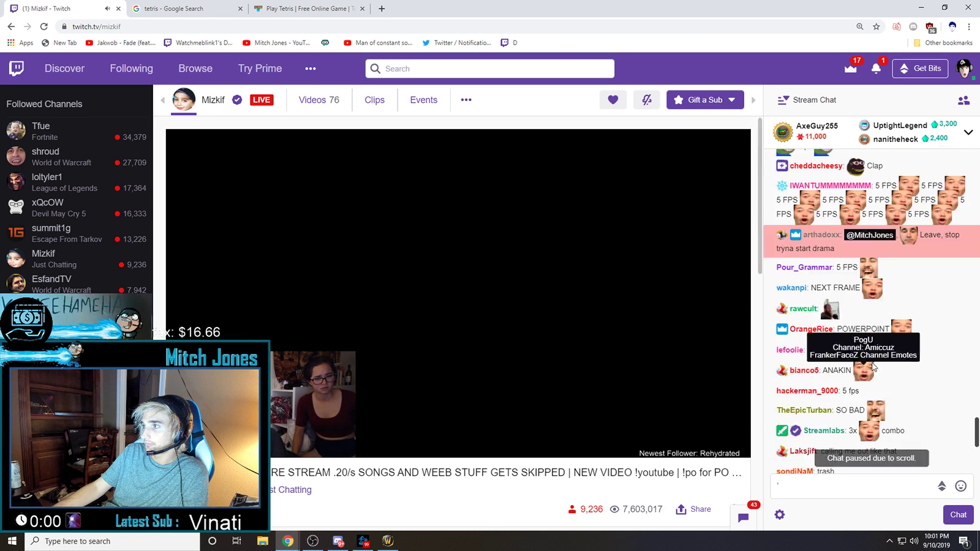Click the Get Bits button
980x551 pixels.
coord(921,69)
